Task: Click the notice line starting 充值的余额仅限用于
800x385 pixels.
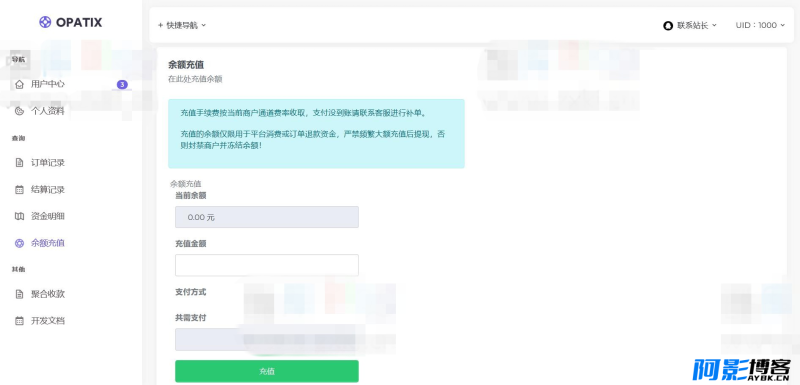Action: click(x=314, y=139)
